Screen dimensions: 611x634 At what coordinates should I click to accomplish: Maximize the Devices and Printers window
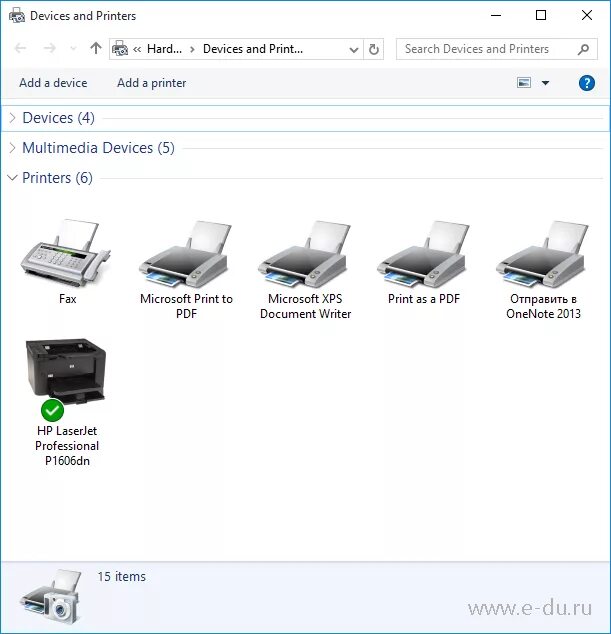541,15
